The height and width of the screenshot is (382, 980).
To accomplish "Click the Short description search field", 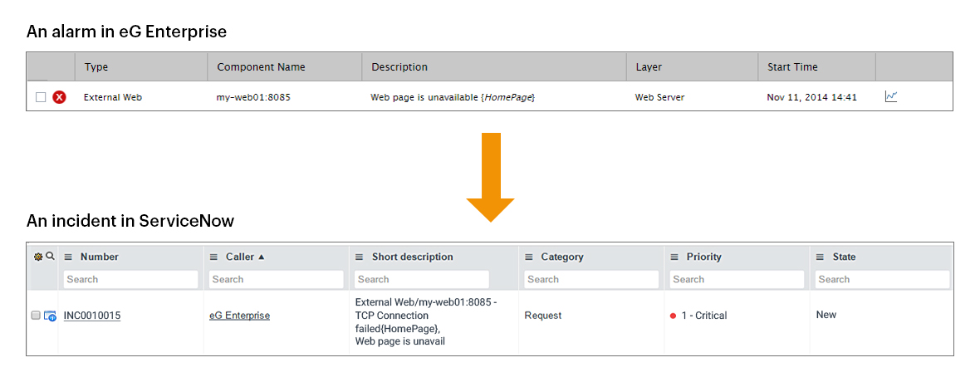I will click(x=422, y=280).
